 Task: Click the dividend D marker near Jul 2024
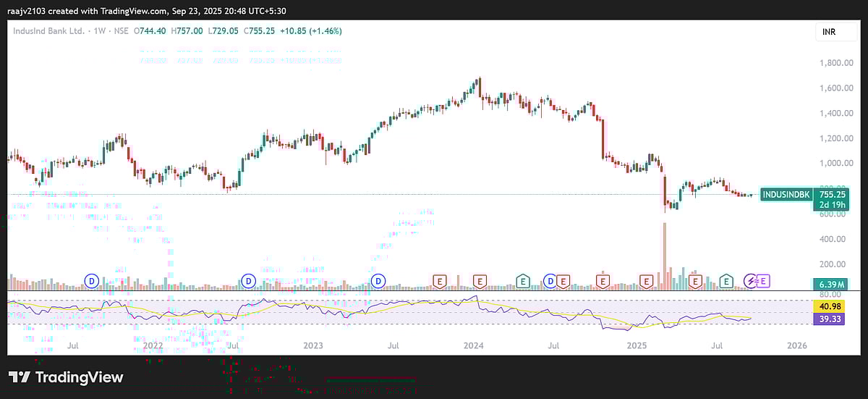tap(551, 280)
